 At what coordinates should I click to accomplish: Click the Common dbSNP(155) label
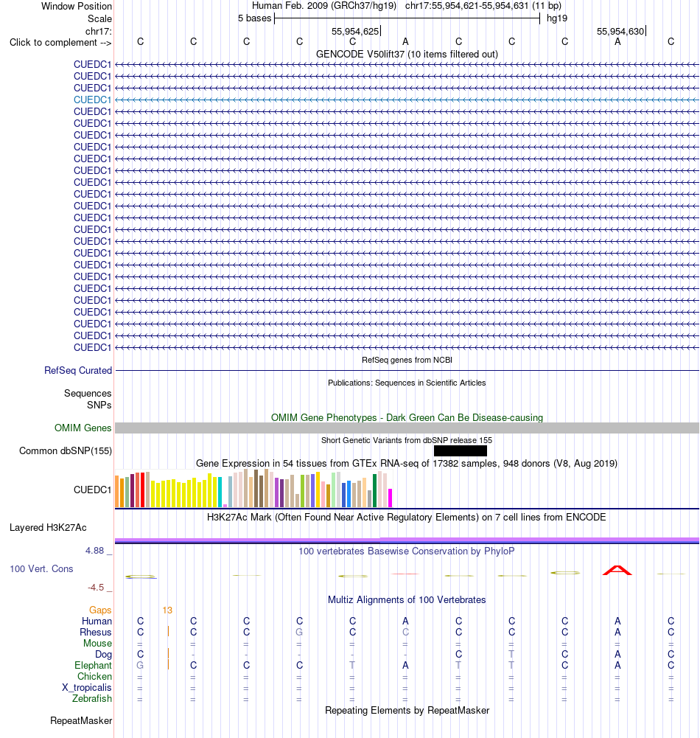pos(66,451)
